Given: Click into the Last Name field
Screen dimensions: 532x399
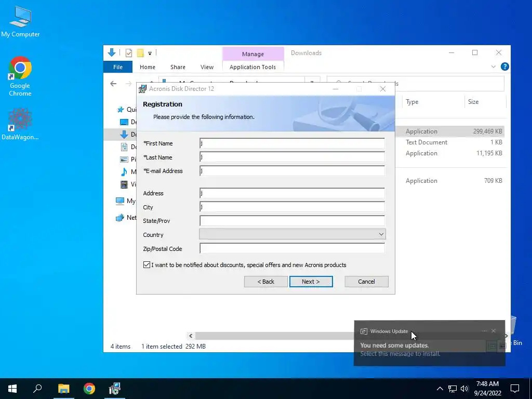Looking at the screenshot, I should tap(292, 157).
